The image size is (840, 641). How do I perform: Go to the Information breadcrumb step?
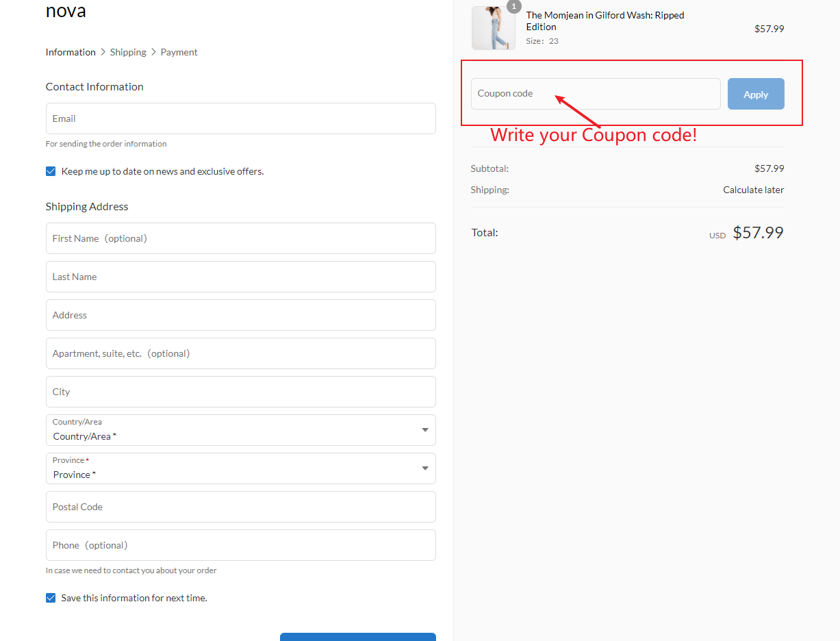(71, 52)
